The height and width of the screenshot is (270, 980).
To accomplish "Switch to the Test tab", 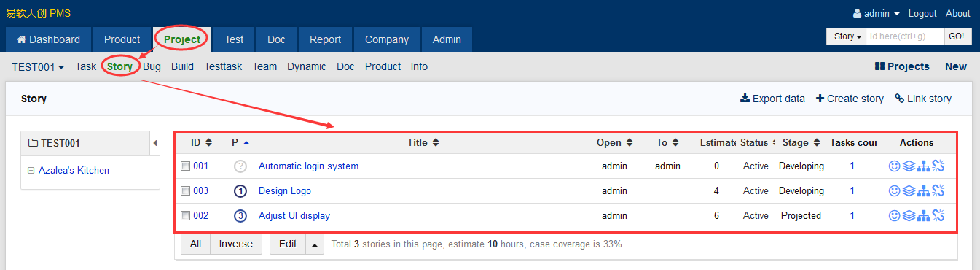I will 234,39.
